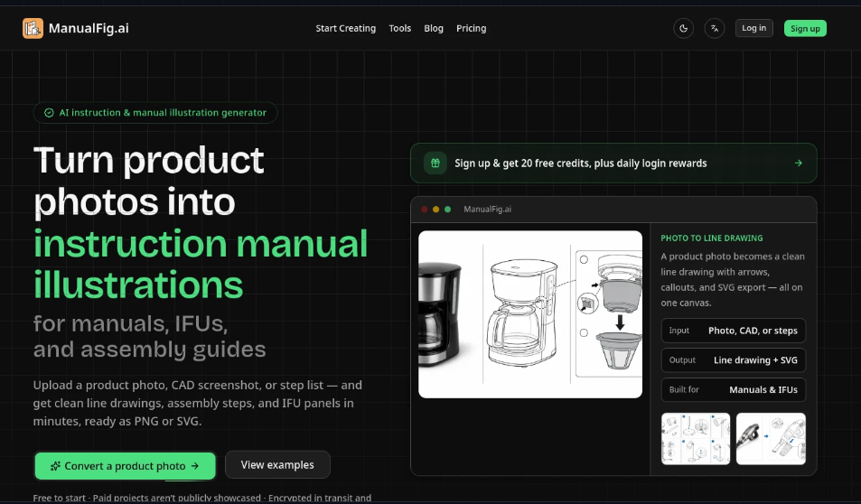Click the PHOTO TO LINE DRAWING heading

coord(712,238)
